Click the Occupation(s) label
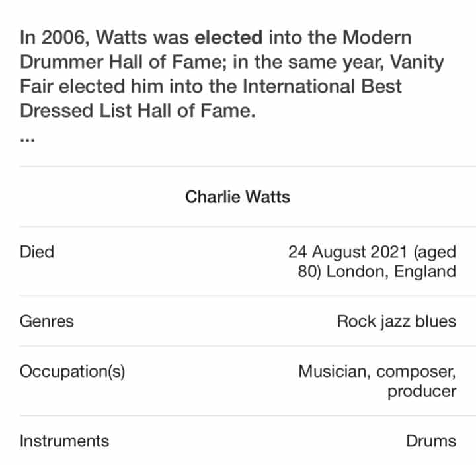This screenshot has width=476, height=465. point(73,372)
